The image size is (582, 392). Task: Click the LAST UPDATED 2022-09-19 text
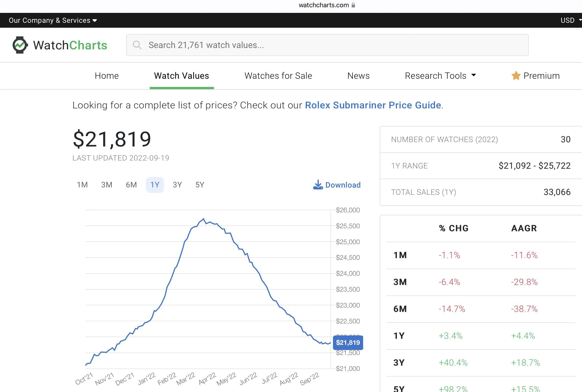click(x=121, y=158)
